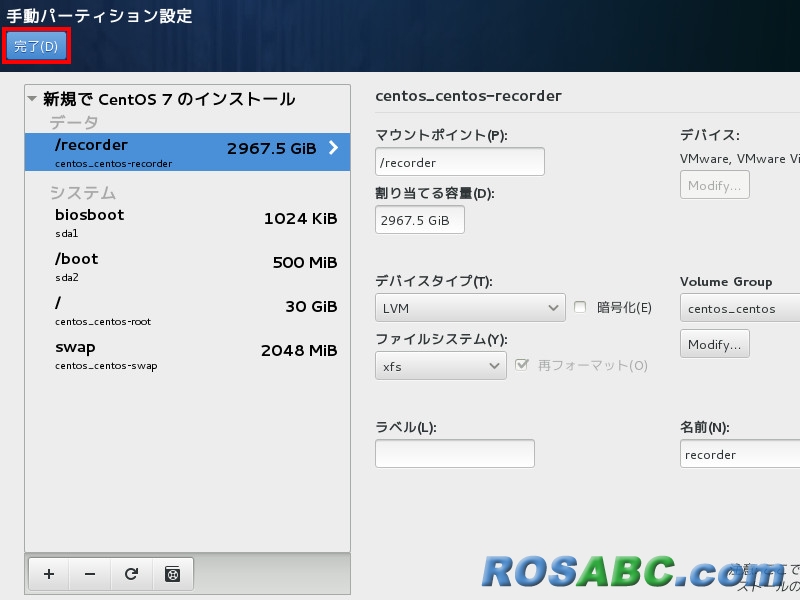The height and width of the screenshot is (600, 800).
Task: Open the ファイルシステム xfs dropdown
Action: coord(441,366)
